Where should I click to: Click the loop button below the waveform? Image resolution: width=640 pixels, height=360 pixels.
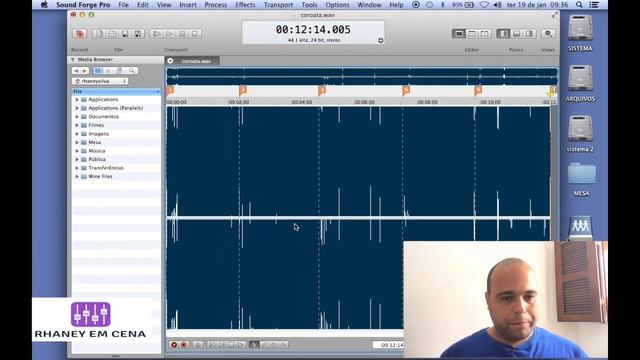pyautogui.click(x=198, y=345)
